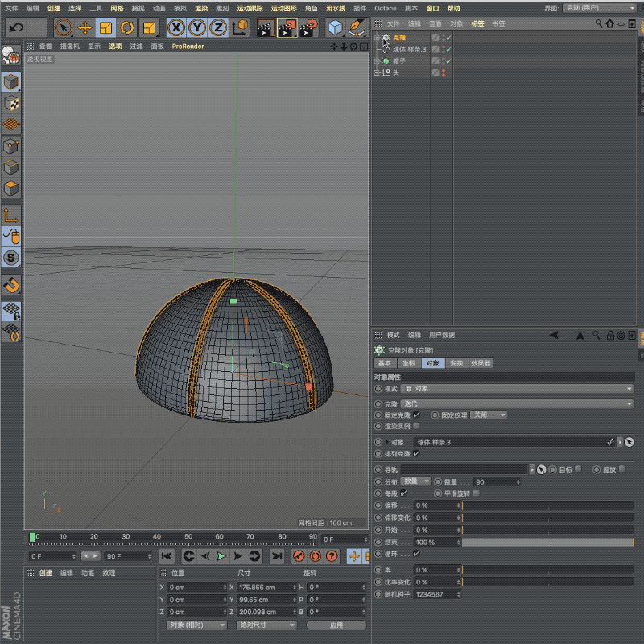Toggle the X axis lock
644x644 pixels.
point(176,27)
